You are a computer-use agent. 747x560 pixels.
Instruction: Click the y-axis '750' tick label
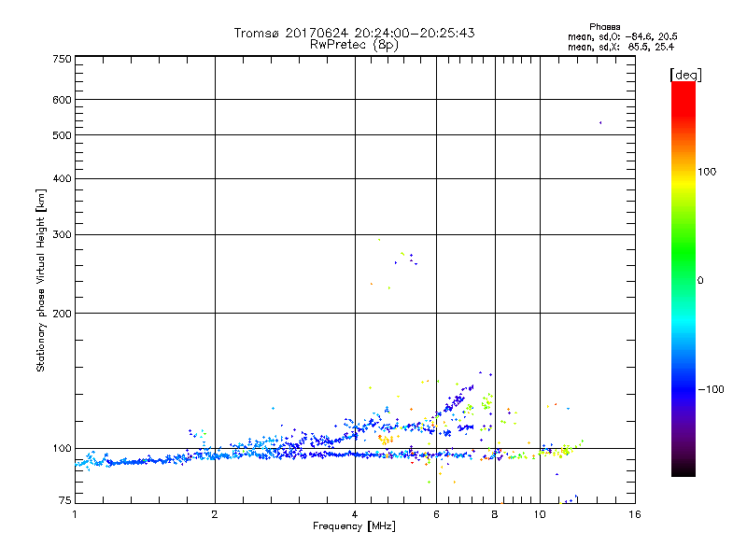click(62, 59)
